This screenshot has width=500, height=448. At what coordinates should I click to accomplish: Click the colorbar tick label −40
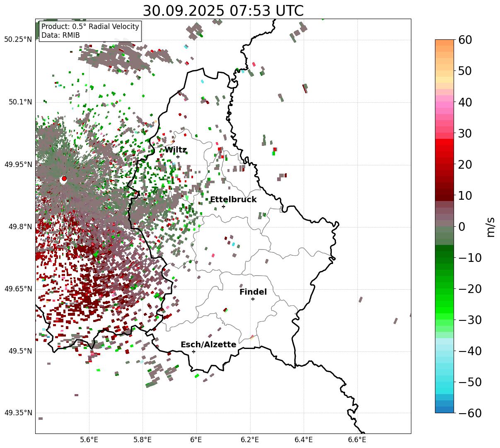pyautogui.click(x=469, y=351)
